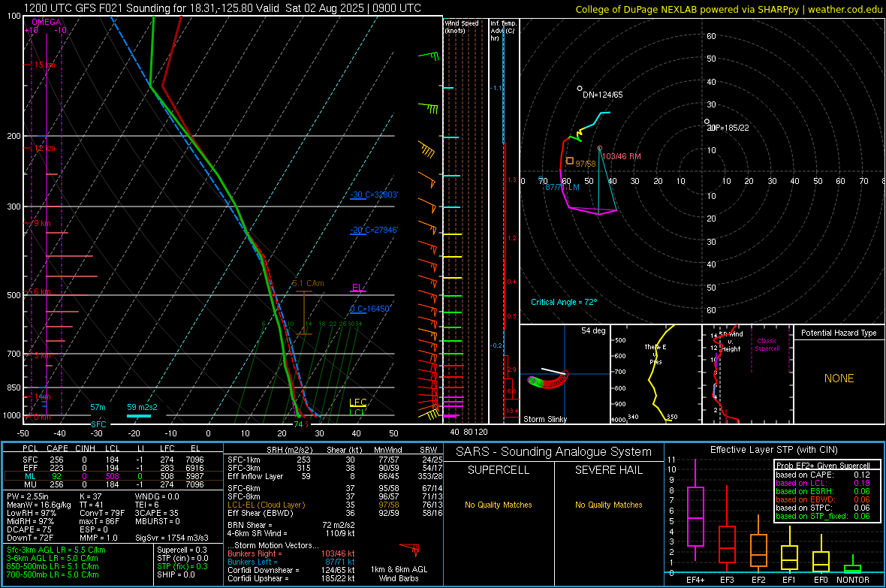This screenshot has width=886, height=588.
Task: Select the EFF parcel row CAPE value 223
Action: (56, 468)
